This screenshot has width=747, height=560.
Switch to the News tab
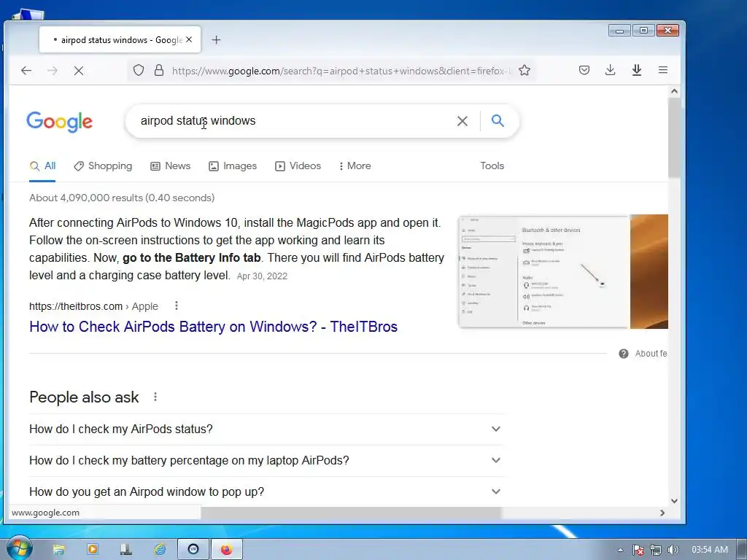[x=171, y=166]
